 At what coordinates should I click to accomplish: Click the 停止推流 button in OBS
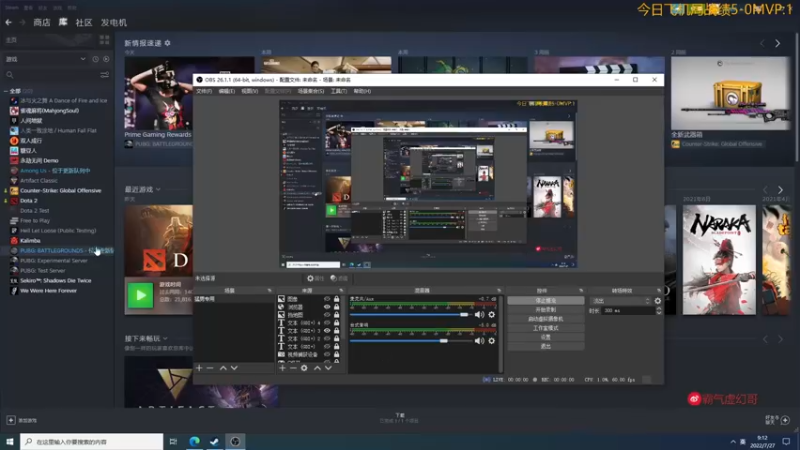(546, 301)
